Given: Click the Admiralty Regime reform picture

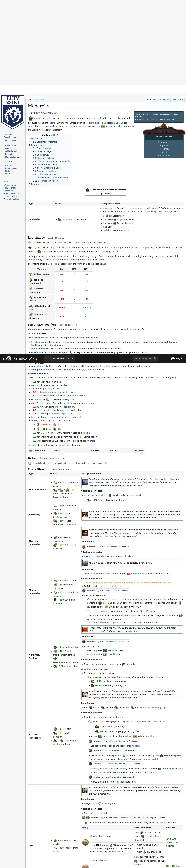Looking at the screenshot, I should (x=85, y=629).
